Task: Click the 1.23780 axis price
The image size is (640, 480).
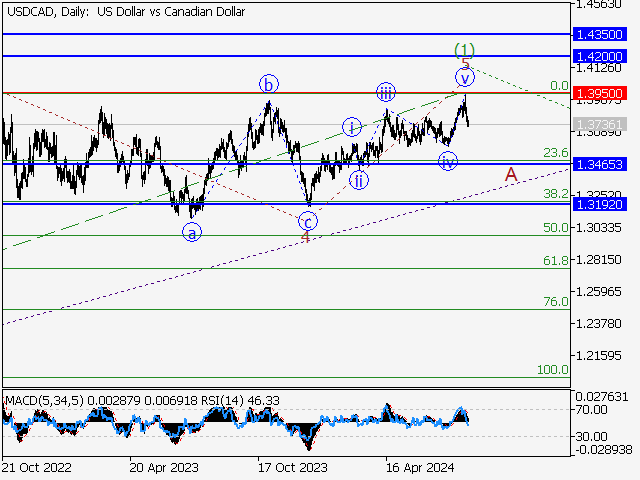Action: pos(598,324)
